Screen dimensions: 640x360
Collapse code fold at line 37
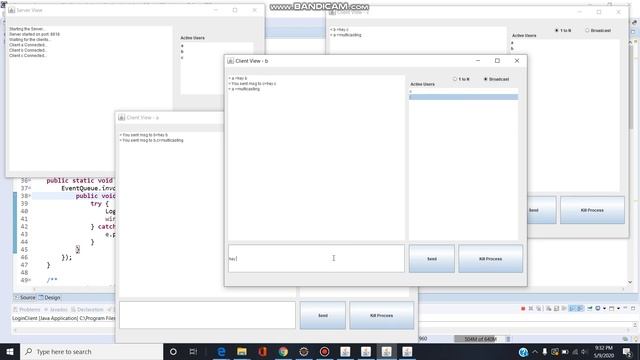(x=29, y=189)
